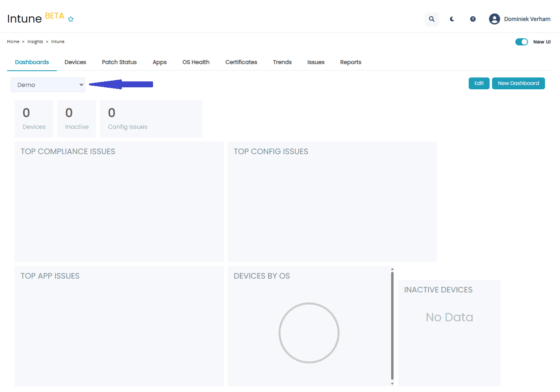Click the Devices by OS donut chart
Image resolution: width=560 pixels, height=392 pixels.
(x=309, y=333)
